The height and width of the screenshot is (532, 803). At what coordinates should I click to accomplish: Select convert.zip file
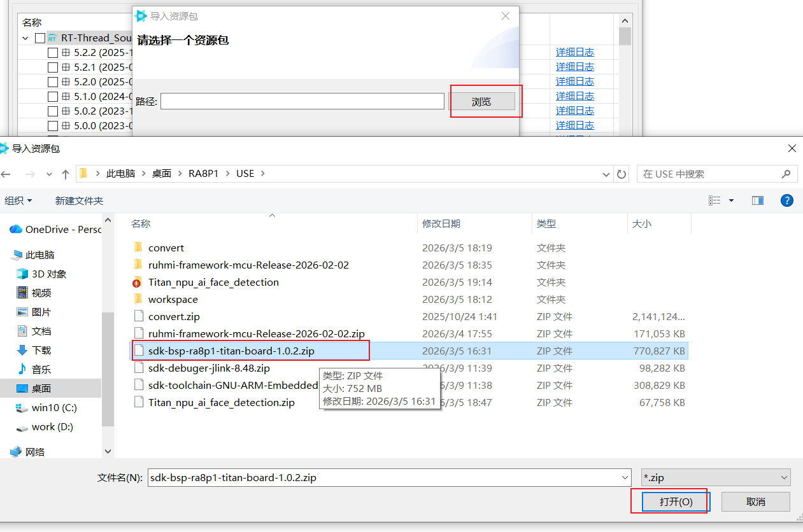tap(174, 316)
